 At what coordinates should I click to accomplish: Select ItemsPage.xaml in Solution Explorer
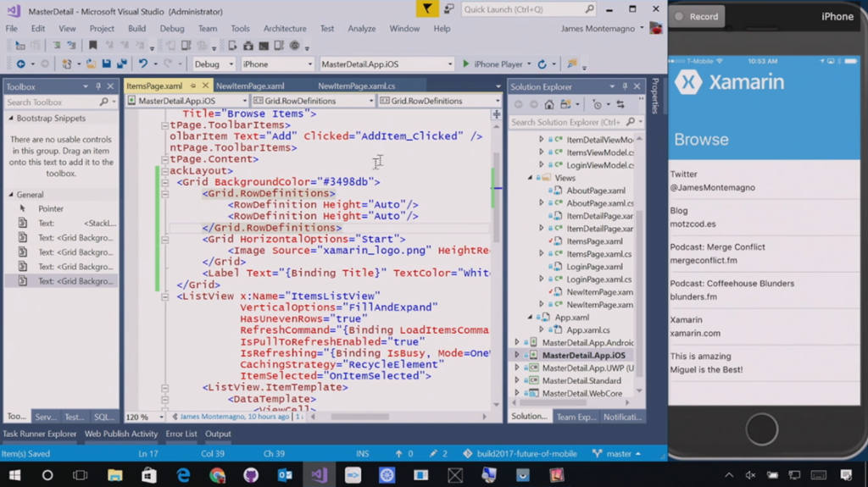tap(594, 241)
